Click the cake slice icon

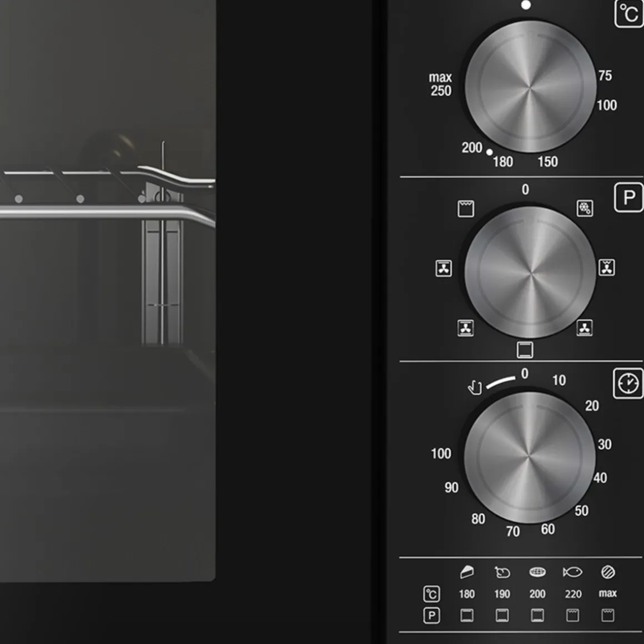click(x=467, y=572)
